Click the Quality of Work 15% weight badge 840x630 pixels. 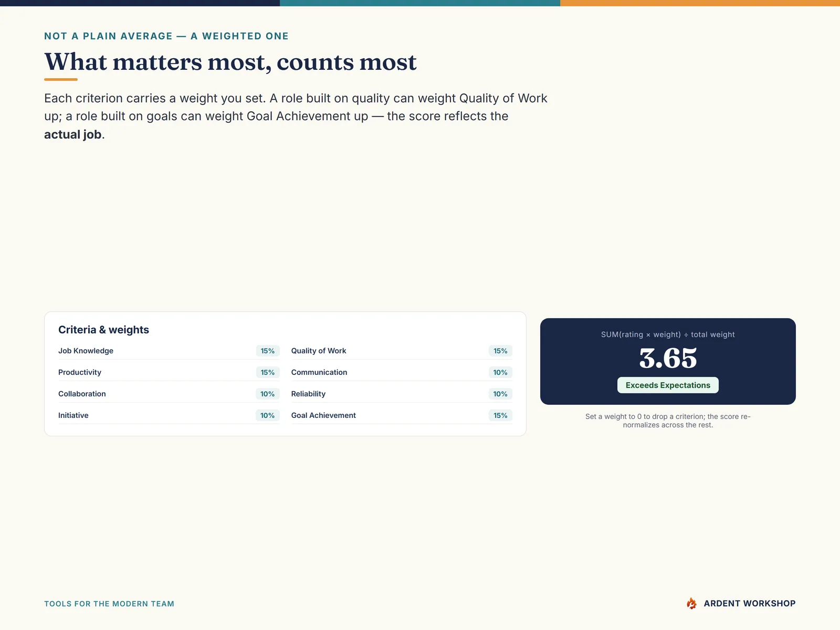point(500,351)
